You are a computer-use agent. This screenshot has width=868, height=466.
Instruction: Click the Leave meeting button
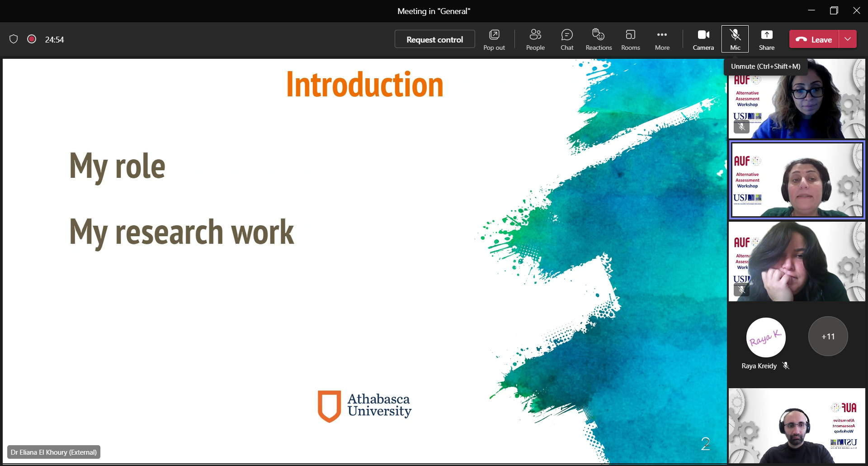pyautogui.click(x=814, y=39)
